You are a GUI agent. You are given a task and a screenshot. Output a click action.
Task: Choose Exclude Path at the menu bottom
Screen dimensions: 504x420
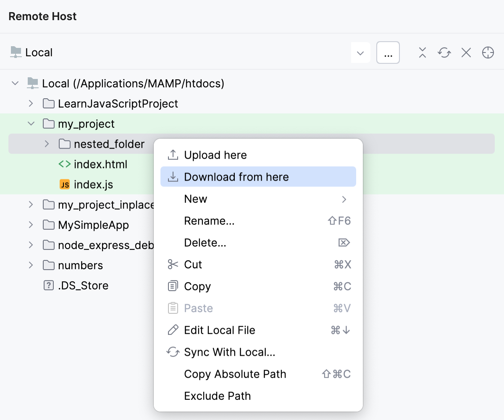pyautogui.click(x=217, y=396)
